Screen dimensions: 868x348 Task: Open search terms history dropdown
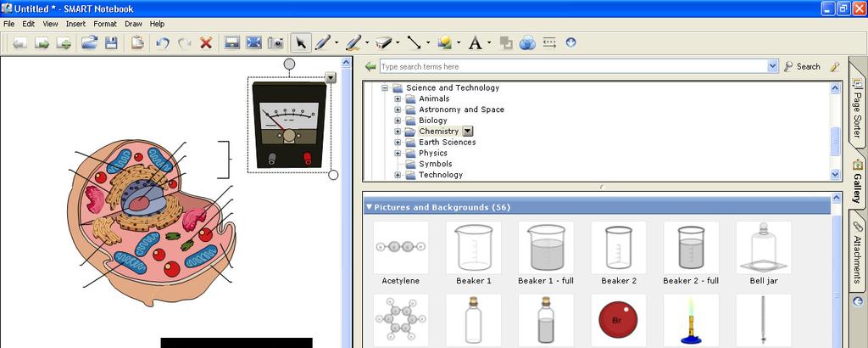click(x=773, y=66)
